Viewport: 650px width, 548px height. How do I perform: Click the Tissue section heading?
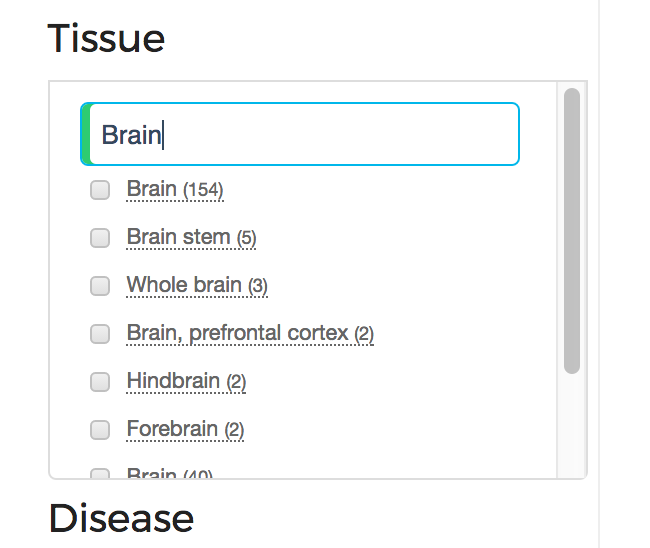(x=107, y=39)
